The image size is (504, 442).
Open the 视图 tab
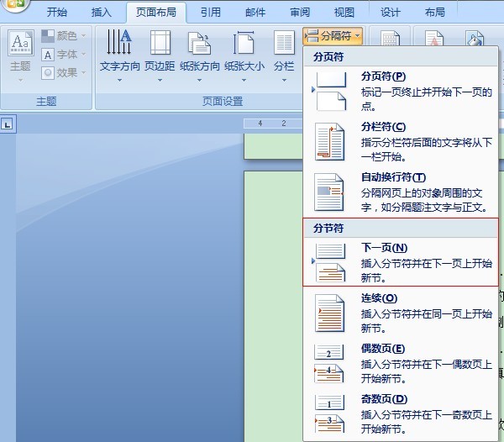pos(344,13)
